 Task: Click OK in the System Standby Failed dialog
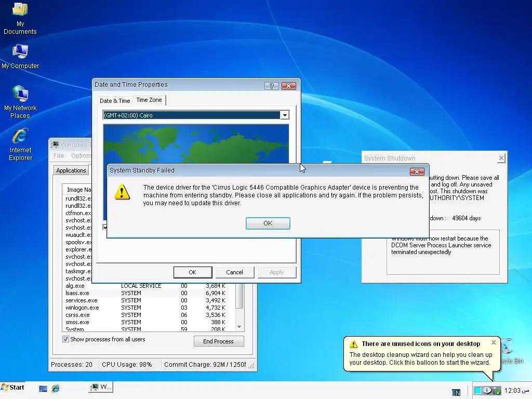[268, 223]
